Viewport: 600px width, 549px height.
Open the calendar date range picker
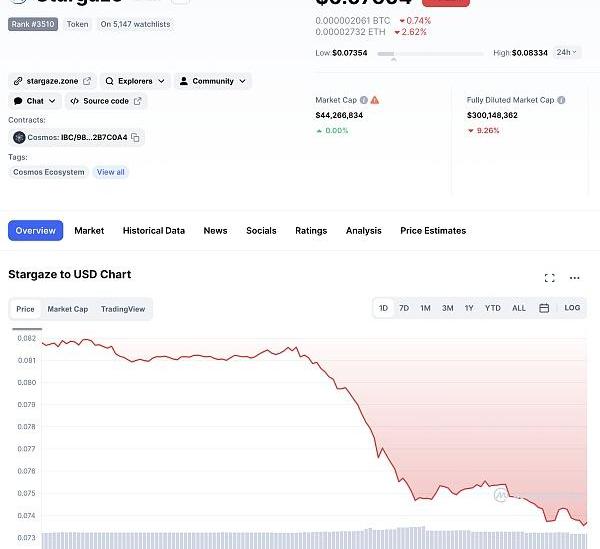pyautogui.click(x=544, y=308)
